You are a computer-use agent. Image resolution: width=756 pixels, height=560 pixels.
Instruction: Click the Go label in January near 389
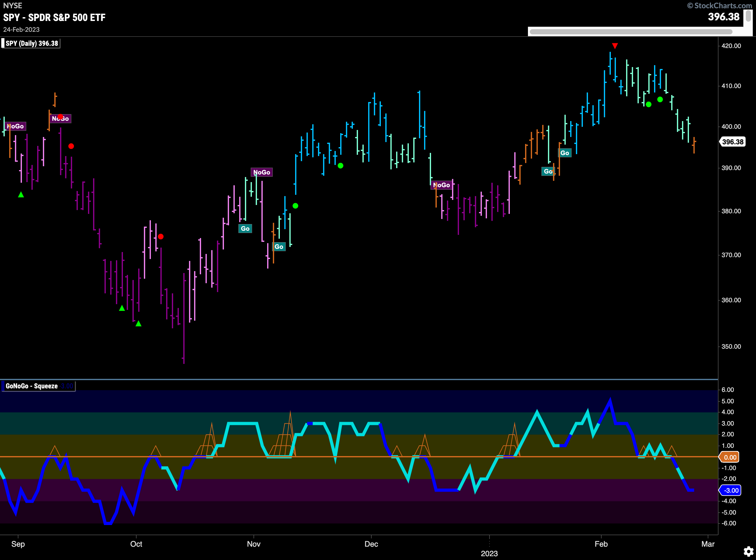coord(548,171)
